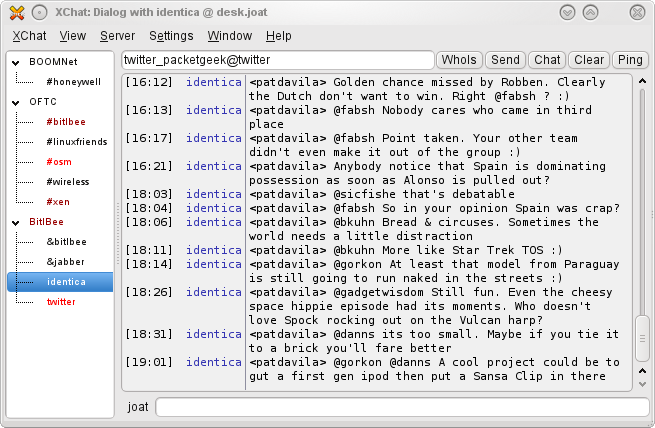Click the chat scrollbar handle
Image resolution: width=655 pixels, height=428 pixels.
[642, 339]
